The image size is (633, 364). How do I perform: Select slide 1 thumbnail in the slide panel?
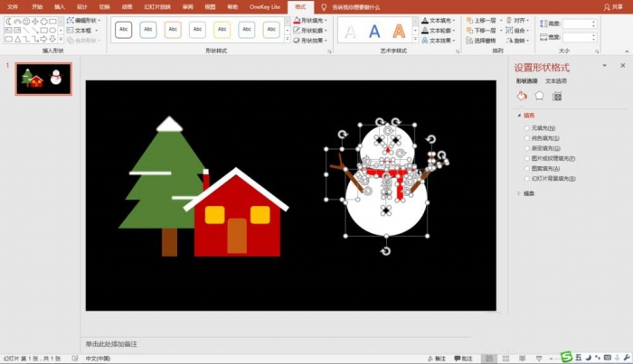pos(43,79)
